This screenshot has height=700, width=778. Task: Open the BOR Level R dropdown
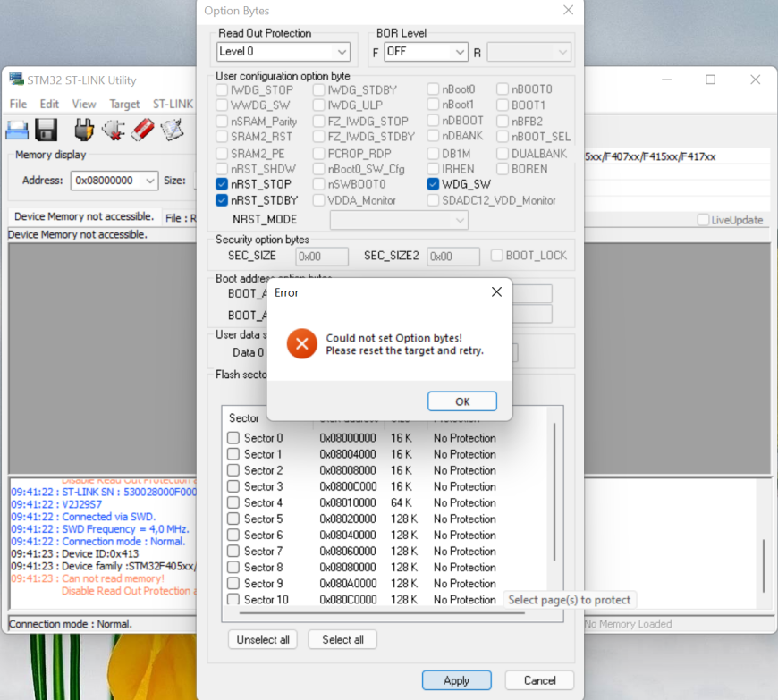529,52
